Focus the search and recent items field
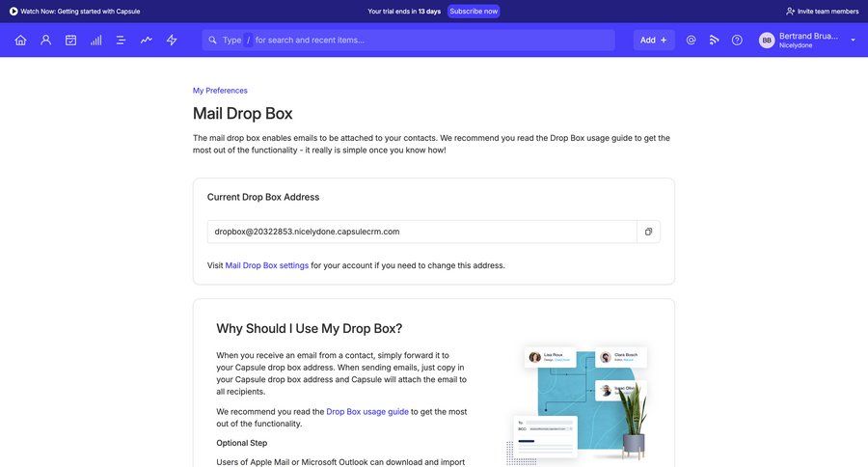The image size is (868, 467). pyautogui.click(x=409, y=40)
